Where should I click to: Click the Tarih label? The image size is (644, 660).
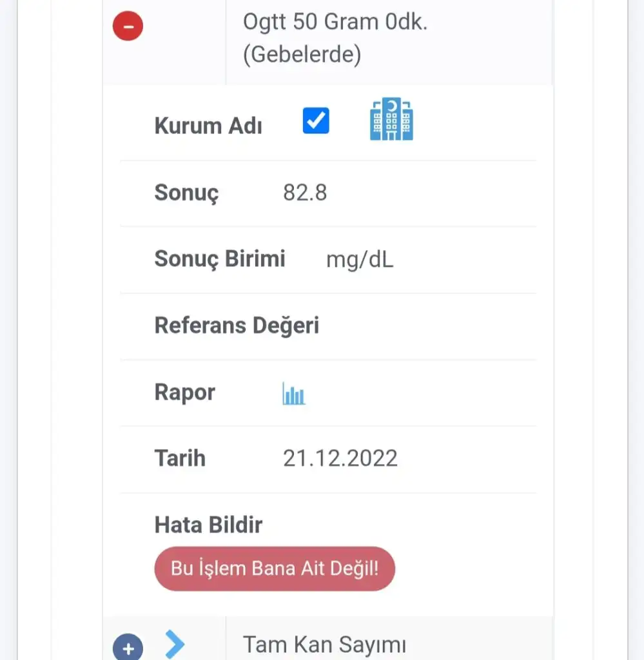tap(180, 458)
